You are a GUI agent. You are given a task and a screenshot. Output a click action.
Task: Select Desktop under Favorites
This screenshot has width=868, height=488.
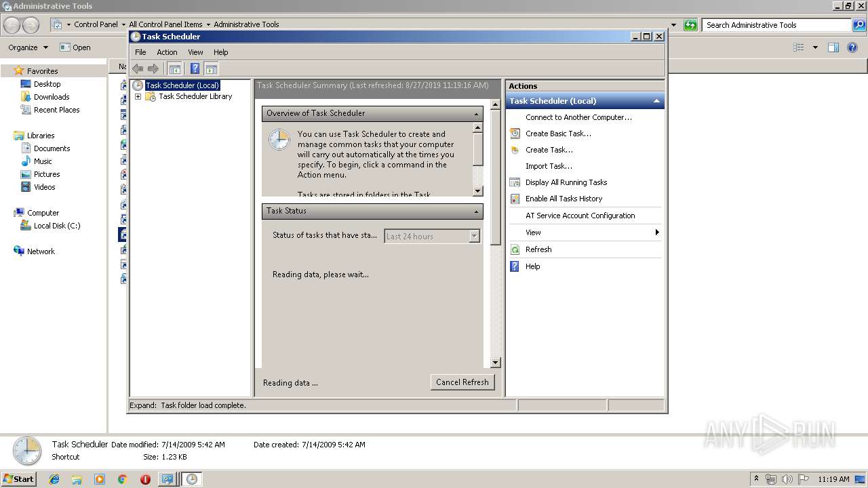pyautogui.click(x=47, y=84)
